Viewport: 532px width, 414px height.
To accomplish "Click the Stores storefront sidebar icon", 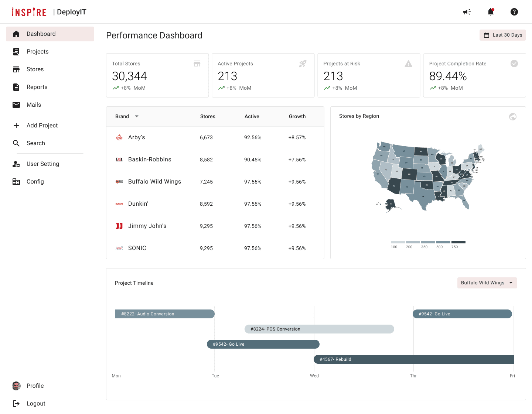I will point(16,69).
